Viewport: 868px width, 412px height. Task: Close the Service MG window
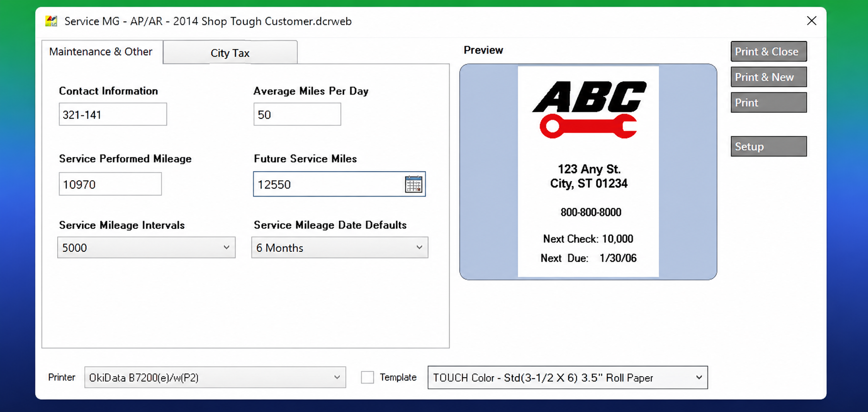pos(811,21)
